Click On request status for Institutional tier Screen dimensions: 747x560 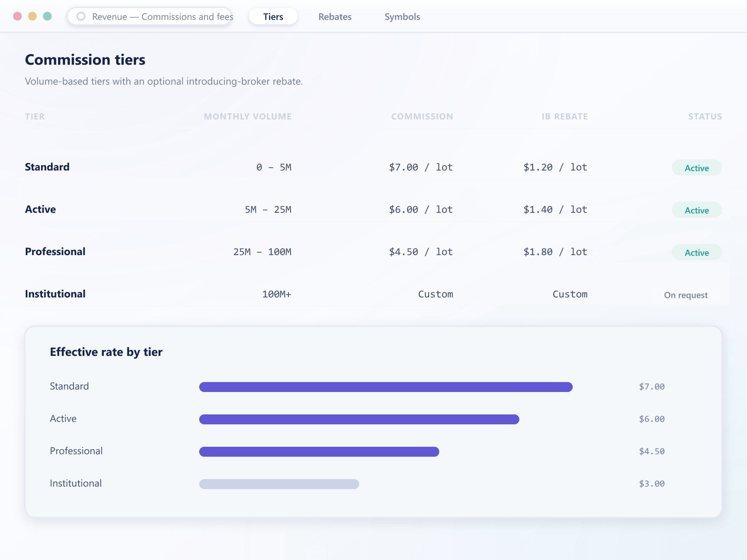pos(686,295)
